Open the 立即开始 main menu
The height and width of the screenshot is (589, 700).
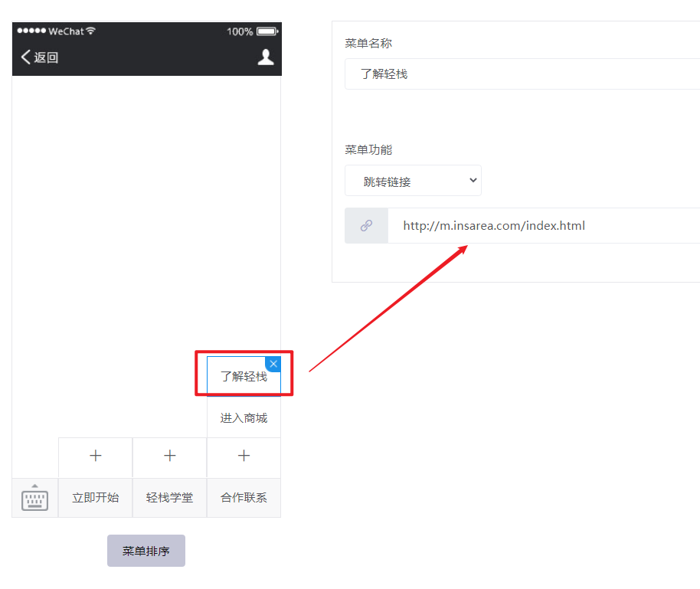(x=96, y=498)
